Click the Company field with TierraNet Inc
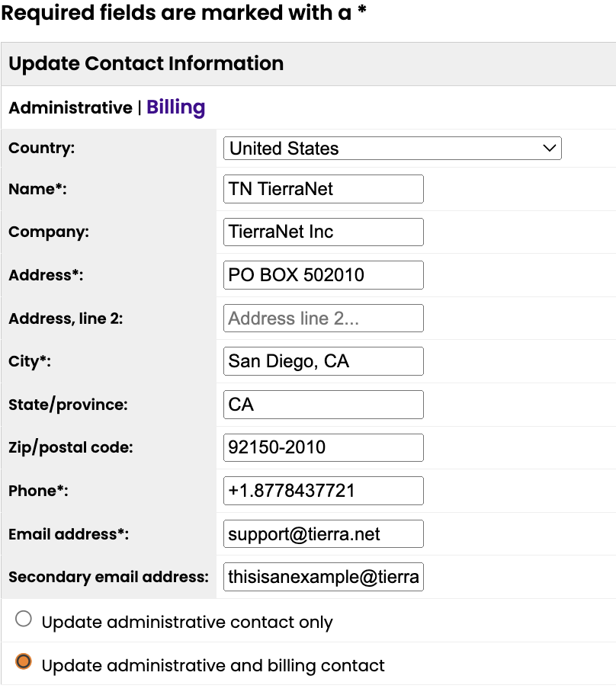616x698 pixels. point(323,232)
